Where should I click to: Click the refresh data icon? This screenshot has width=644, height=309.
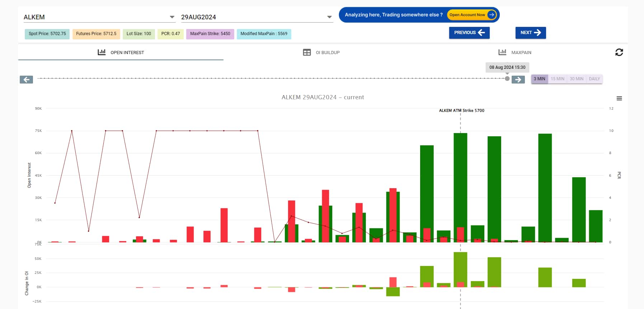pyautogui.click(x=619, y=52)
